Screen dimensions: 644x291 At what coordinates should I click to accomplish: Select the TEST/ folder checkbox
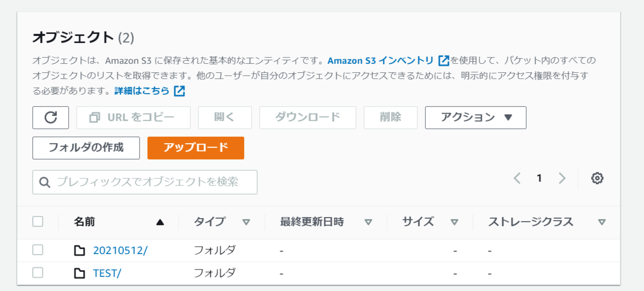(x=38, y=273)
